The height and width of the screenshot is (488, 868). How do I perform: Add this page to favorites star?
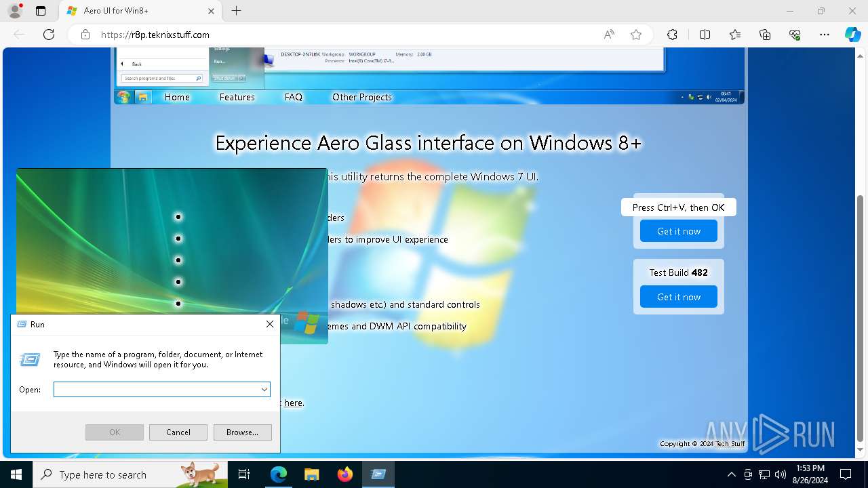click(x=636, y=35)
